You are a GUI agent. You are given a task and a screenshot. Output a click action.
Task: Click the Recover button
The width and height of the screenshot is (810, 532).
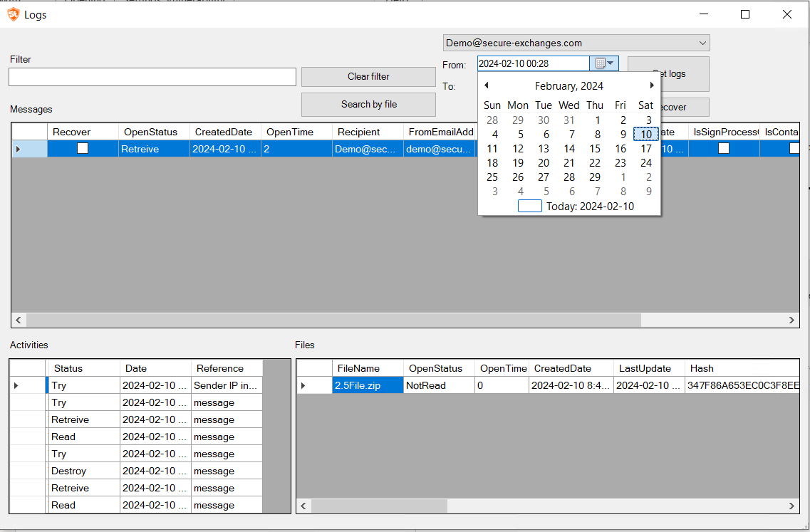[675, 107]
